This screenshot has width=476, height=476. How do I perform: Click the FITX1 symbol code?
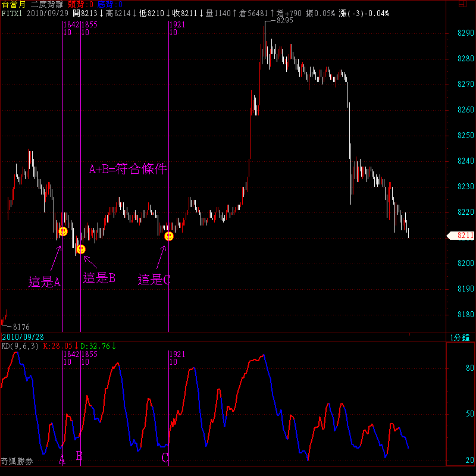(11, 12)
